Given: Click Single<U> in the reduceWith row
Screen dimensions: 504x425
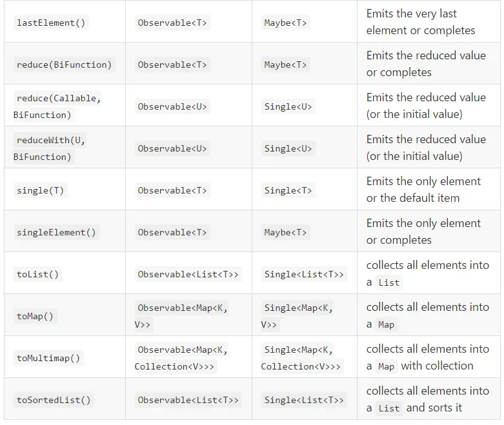Looking at the screenshot, I should 288,148.
